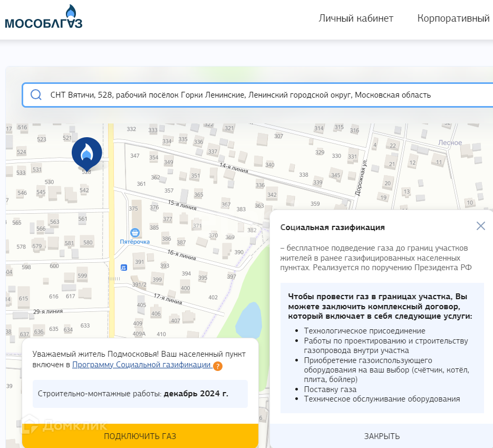Select house number 542 on map
Image resolution: width=493 pixels, height=448 pixels.
pyautogui.click(x=84, y=190)
